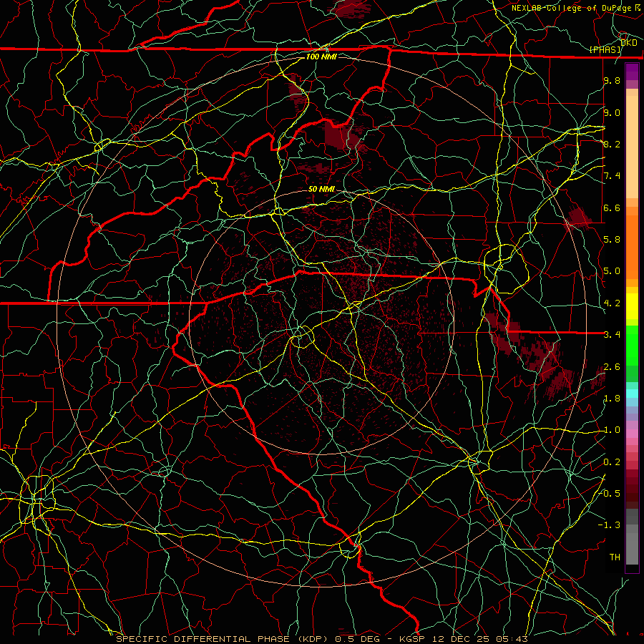Click the 0.2 value on the color scale
The height and width of the screenshot is (644, 644).
612,462
